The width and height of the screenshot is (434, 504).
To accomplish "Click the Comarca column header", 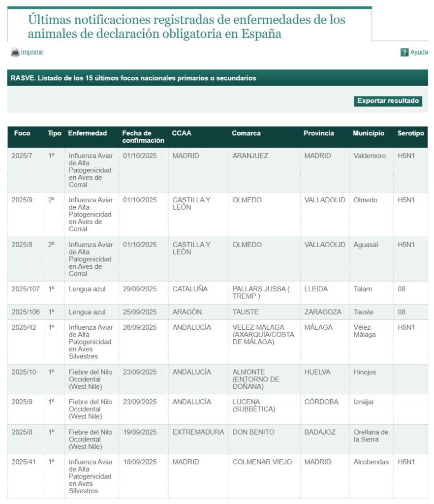I will coord(246,133).
